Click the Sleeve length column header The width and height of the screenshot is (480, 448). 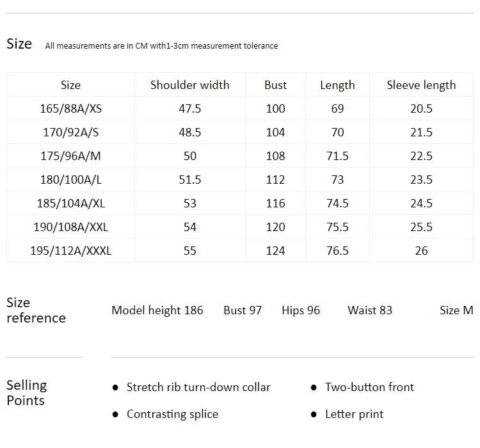pyautogui.click(x=421, y=85)
